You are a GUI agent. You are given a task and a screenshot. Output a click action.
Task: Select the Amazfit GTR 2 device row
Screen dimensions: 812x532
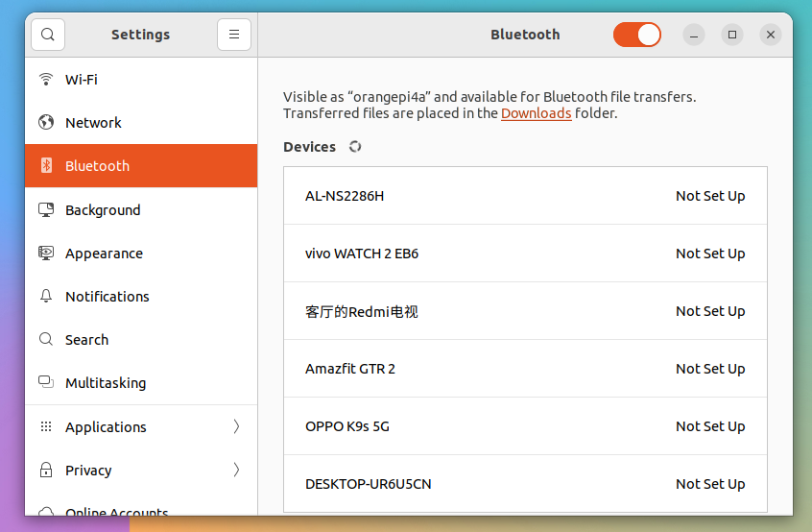coord(525,369)
